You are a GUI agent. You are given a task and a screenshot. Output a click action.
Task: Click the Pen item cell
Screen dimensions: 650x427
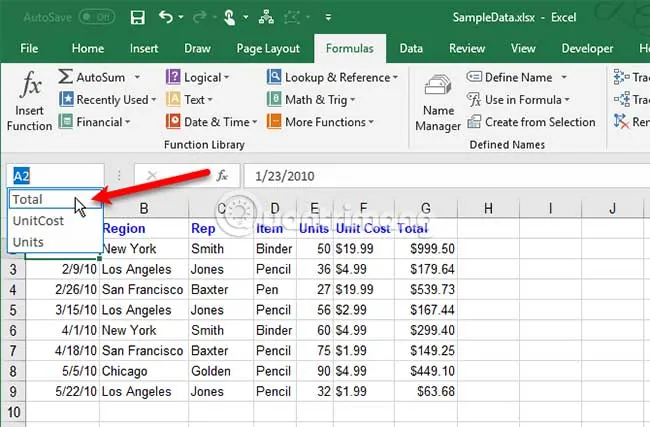pyautogui.click(x=275, y=289)
